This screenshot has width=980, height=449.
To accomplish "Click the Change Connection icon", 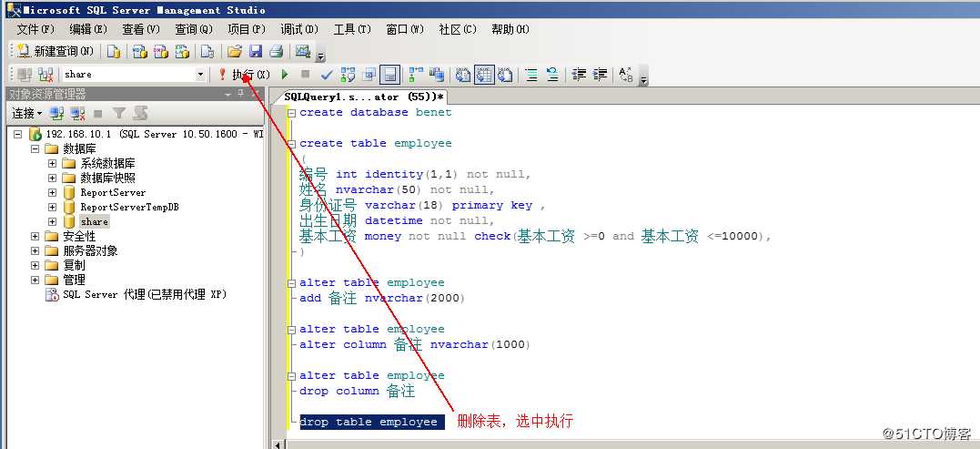I will point(45,75).
